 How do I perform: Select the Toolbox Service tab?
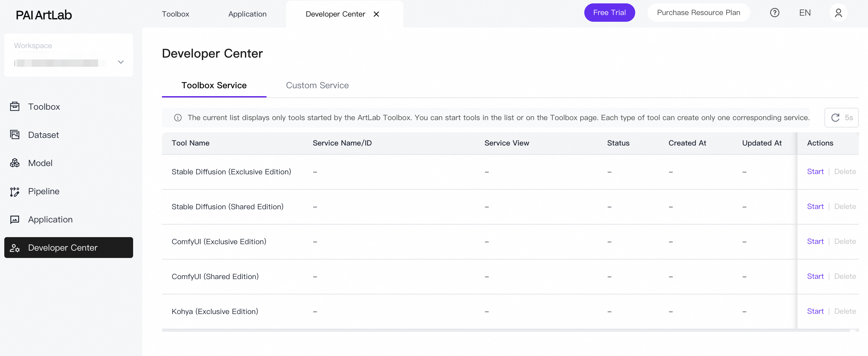tap(214, 85)
